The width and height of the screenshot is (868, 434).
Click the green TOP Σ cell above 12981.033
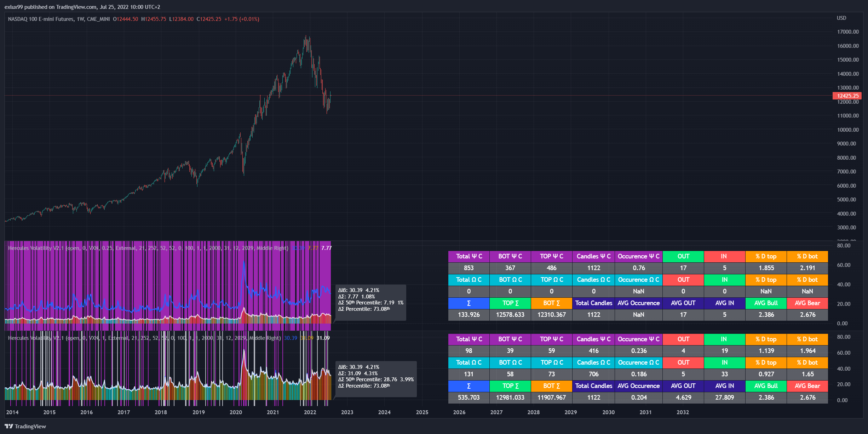coord(510,386)
